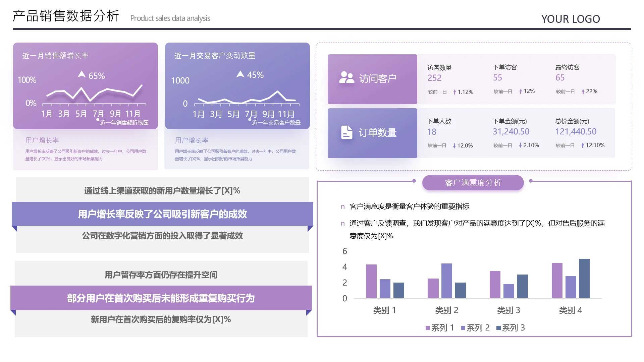The image size is (644, 362).
Task: Click up arrow beside 1.12% visitor change
Action: 454,92
